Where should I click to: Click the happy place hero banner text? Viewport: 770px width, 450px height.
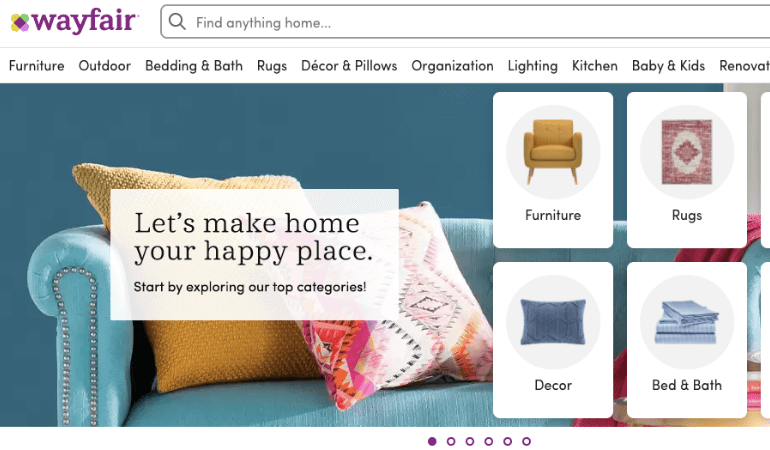click(253, 237)
